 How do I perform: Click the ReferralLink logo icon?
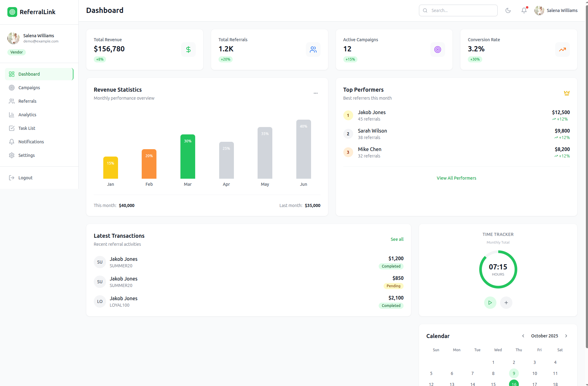12,12
